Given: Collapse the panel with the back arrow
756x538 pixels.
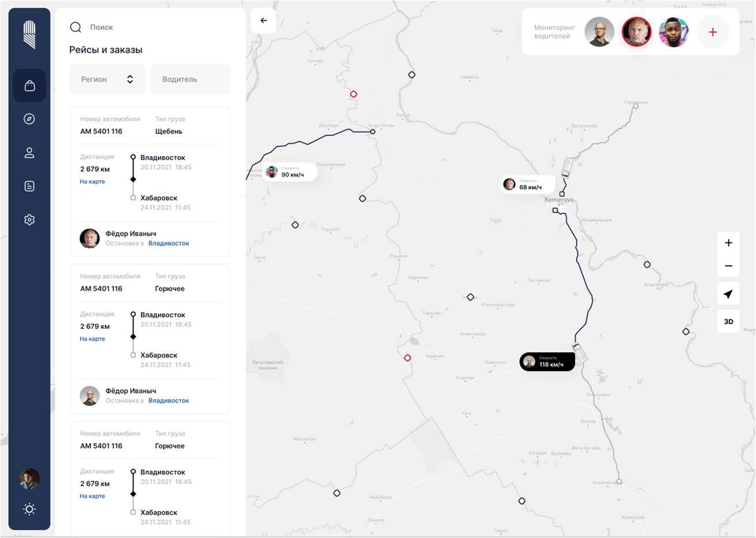Looking at the screenshot, I should pyautogui.click(x=263, y=21).
